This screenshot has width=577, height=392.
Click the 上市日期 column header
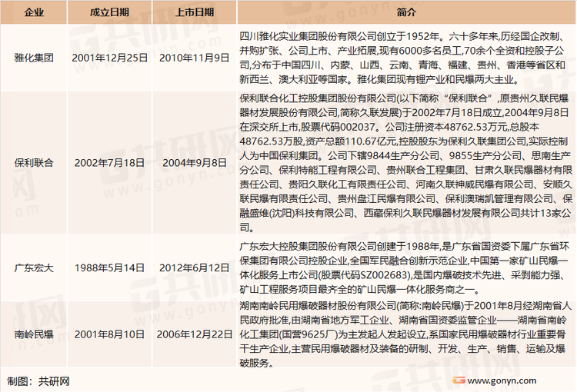coord(195,12)
